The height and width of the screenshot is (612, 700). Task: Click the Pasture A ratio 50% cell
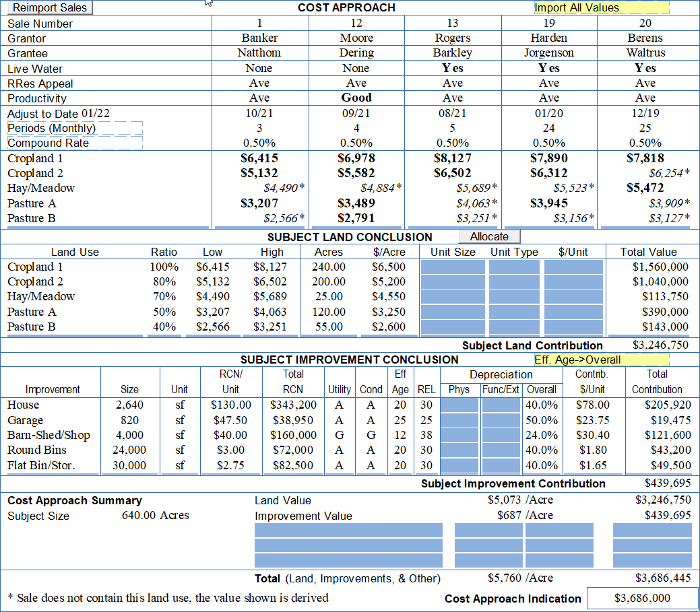click(164, 312)
